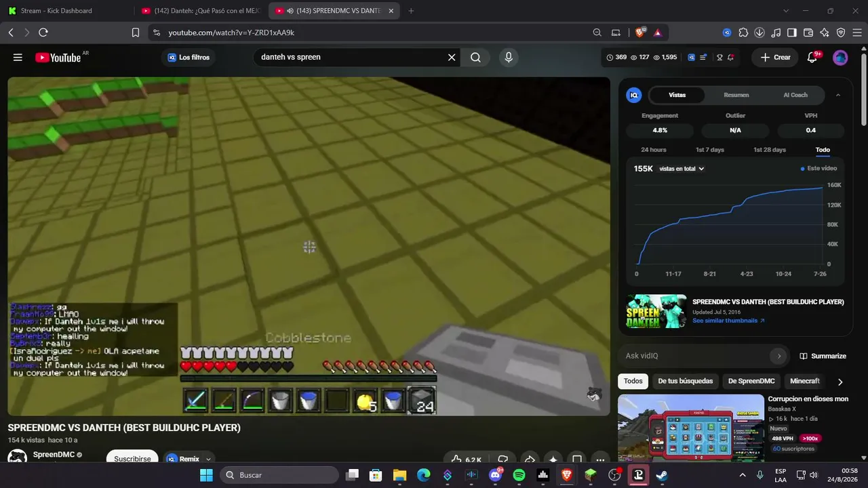Image resolution: width=868 pixels, height=488 pixels.
Task: Click the video player to pause playback
Action: (x=309, y=246)
